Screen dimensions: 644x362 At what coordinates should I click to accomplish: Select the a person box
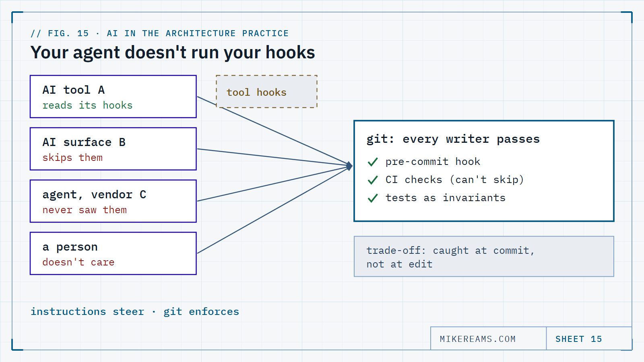click(113, 253)
